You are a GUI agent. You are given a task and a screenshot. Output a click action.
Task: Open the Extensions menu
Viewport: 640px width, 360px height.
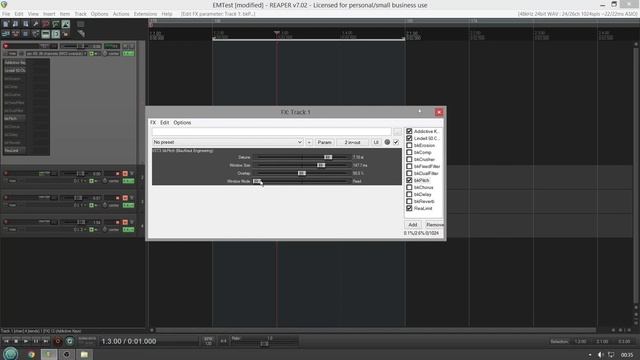point(145,14)
